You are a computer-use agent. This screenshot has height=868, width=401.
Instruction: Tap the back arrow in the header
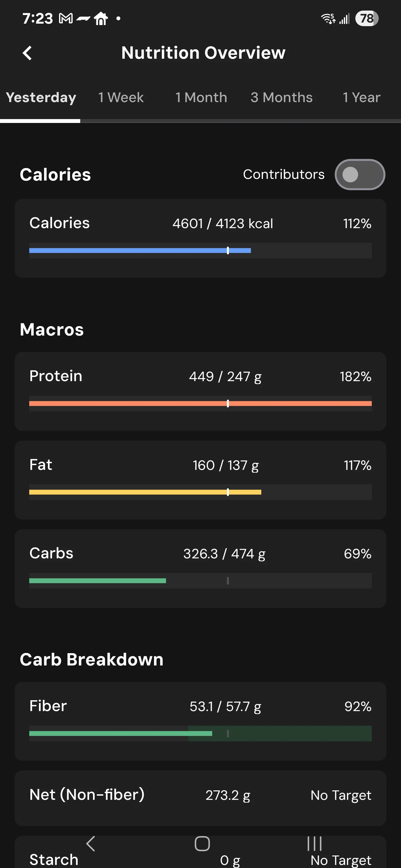(x=27, y=53)
